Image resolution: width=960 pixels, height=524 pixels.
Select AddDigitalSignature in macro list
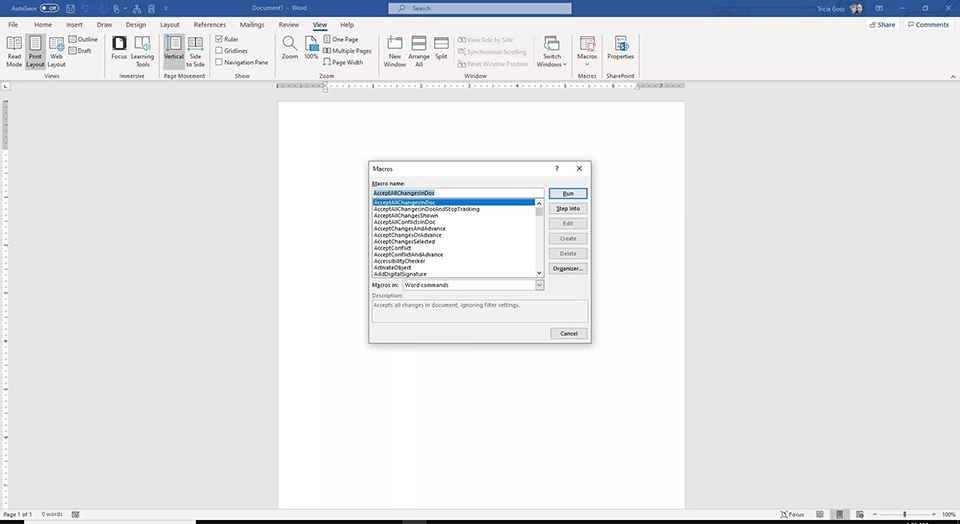coord(400,274)
